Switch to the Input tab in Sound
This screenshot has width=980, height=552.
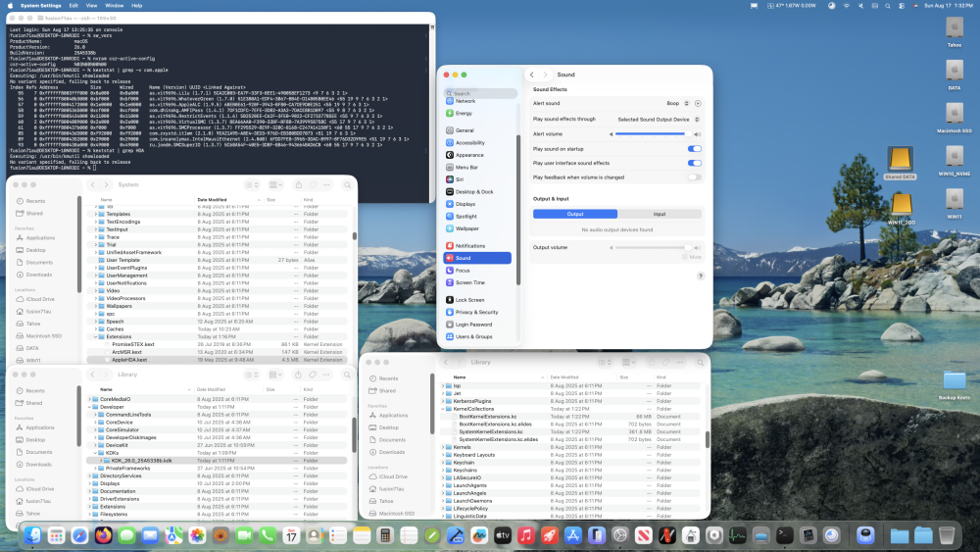point(660,214)
